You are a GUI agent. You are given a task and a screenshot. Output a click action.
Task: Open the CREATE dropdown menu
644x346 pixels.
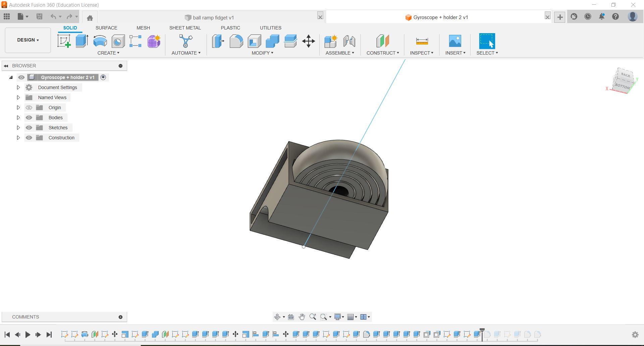(x=108, y=53)
